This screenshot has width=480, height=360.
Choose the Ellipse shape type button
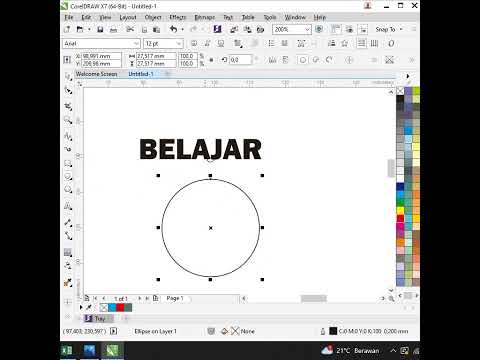[303, 60]
